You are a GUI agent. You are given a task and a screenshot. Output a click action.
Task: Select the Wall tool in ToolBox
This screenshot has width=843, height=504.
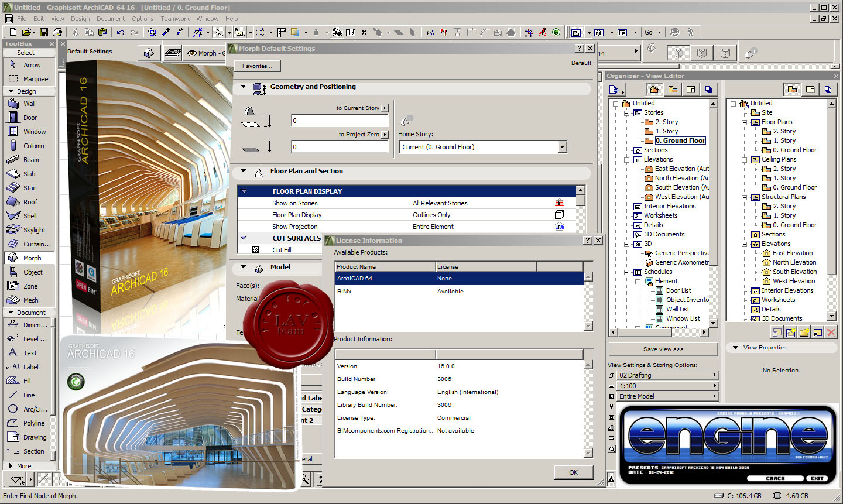click(29, 104)
